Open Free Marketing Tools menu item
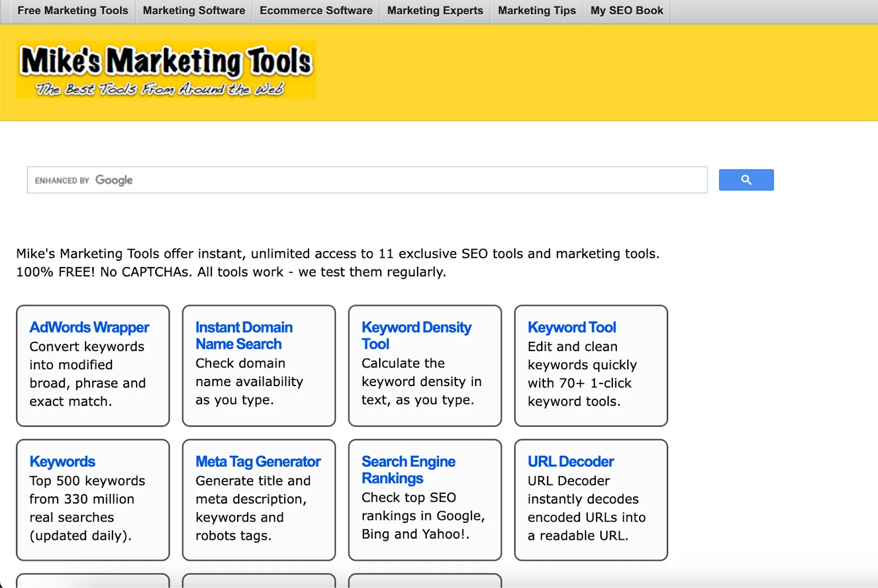Viewport: 878px width, 588px height. point(73,10)
